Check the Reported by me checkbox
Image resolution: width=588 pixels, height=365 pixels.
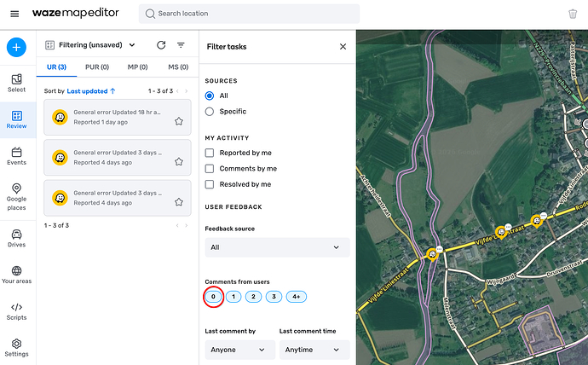click(x=210, y=153)
